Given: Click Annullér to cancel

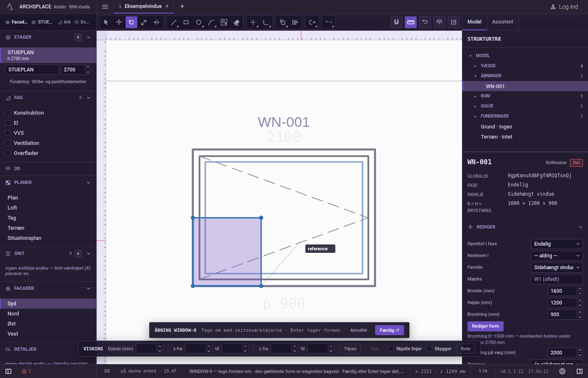Looking at the screenshot, I should point(359,330).
